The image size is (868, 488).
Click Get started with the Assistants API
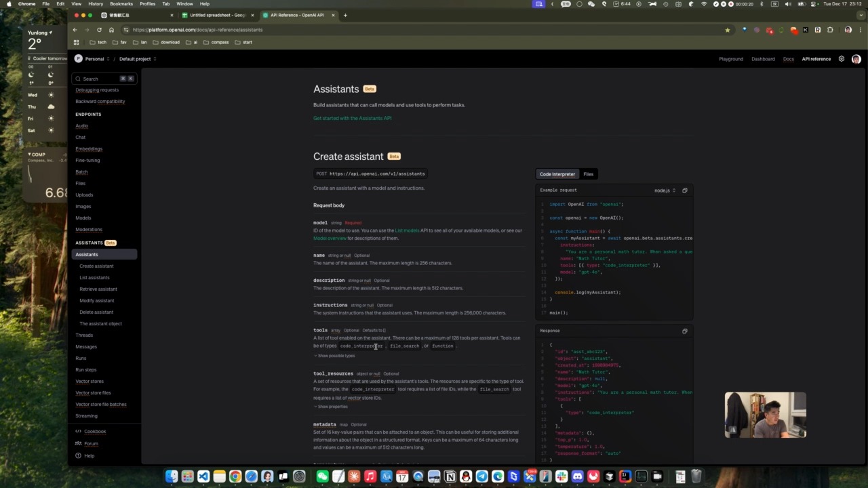(352, 118)
